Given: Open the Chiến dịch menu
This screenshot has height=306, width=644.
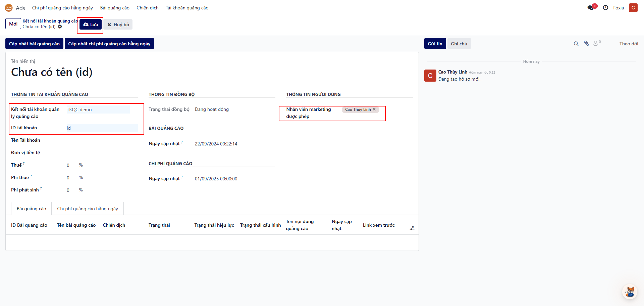Looking at the screenshot, I should (148, 8).
